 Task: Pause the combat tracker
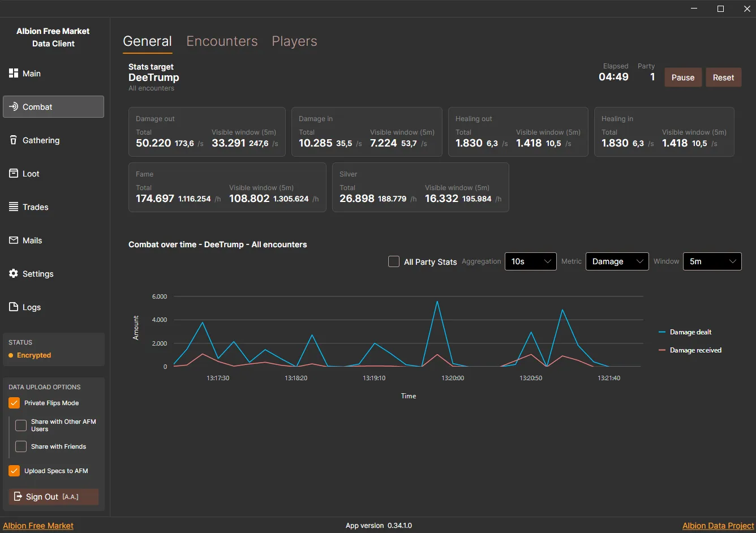(683, 78)
